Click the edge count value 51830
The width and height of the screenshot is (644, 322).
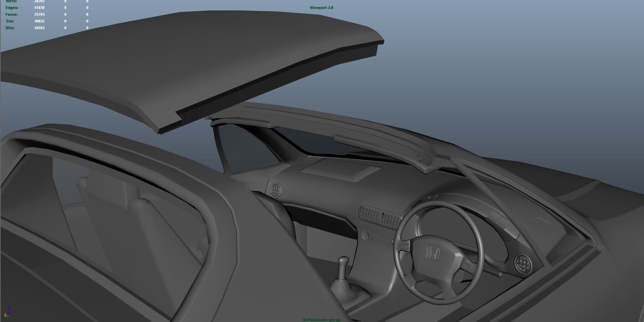tap(39, 8)
